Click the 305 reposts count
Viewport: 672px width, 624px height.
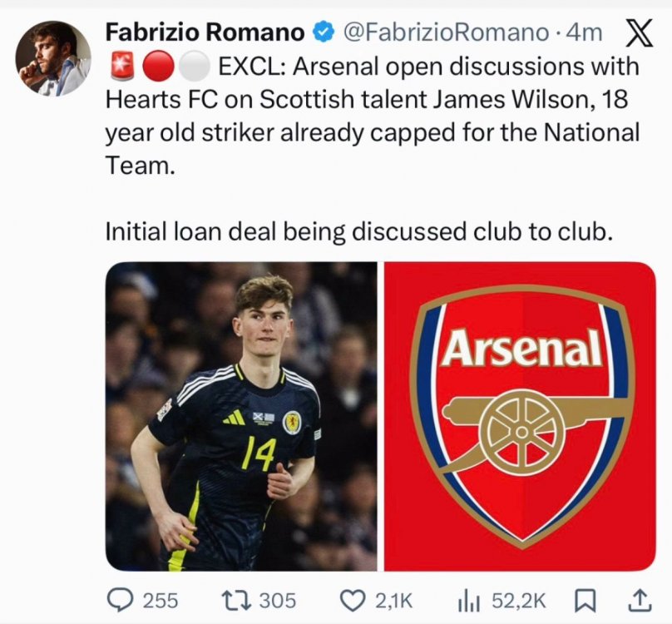(x=276, y=600)
